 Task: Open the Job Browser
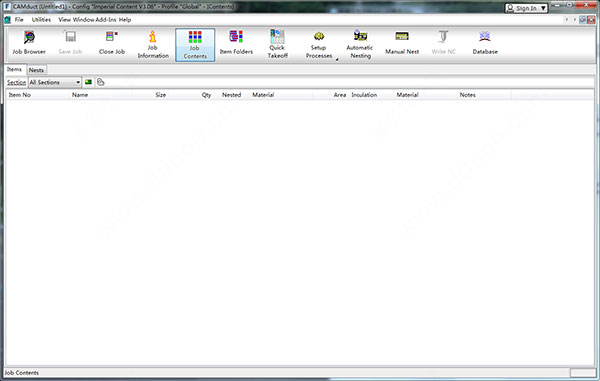click(x=29, y=44)
